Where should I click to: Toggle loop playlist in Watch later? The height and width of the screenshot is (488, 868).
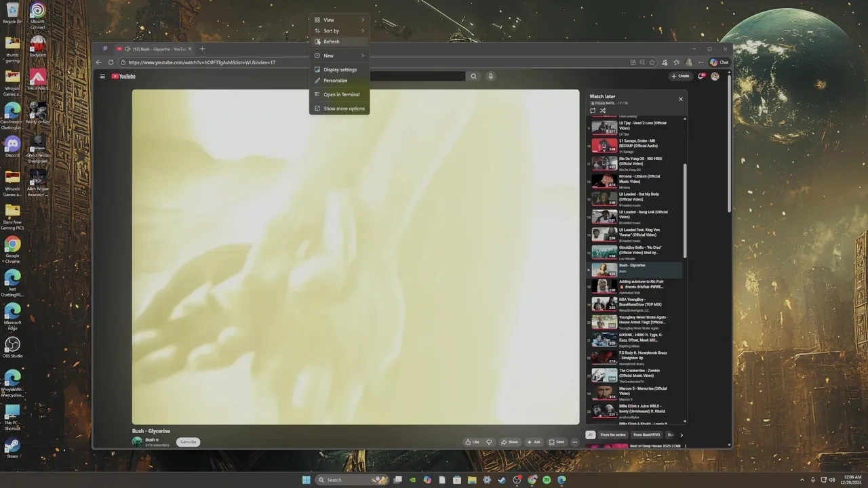pos(593,110)
